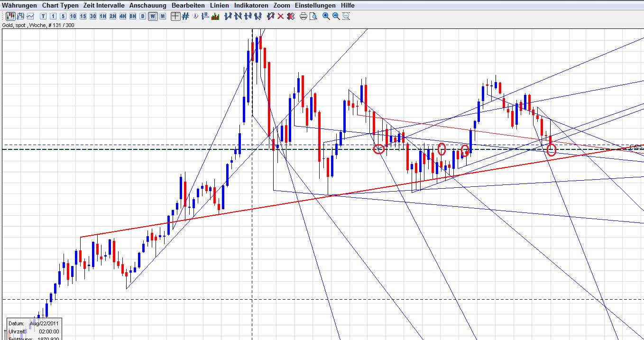The image size is (644, 340).
Task: Toggle the grid display icon
Action: [x=185, y=16]
